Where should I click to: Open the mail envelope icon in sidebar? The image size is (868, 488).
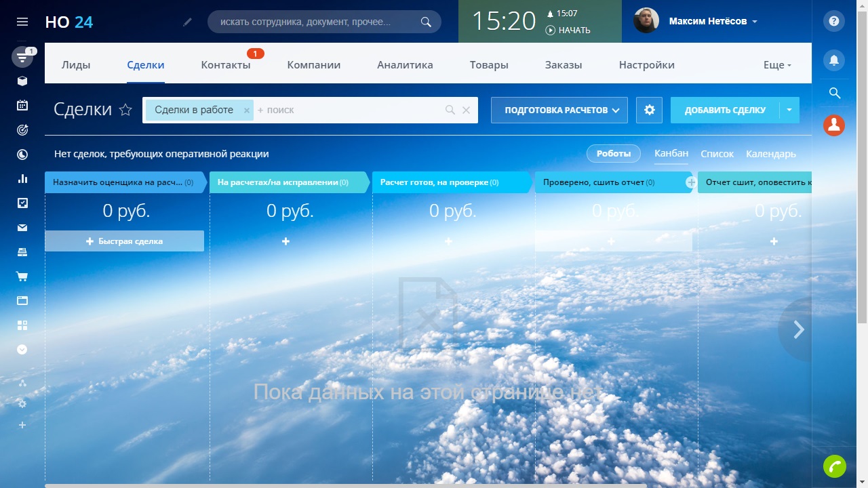[x=22, y=228]
